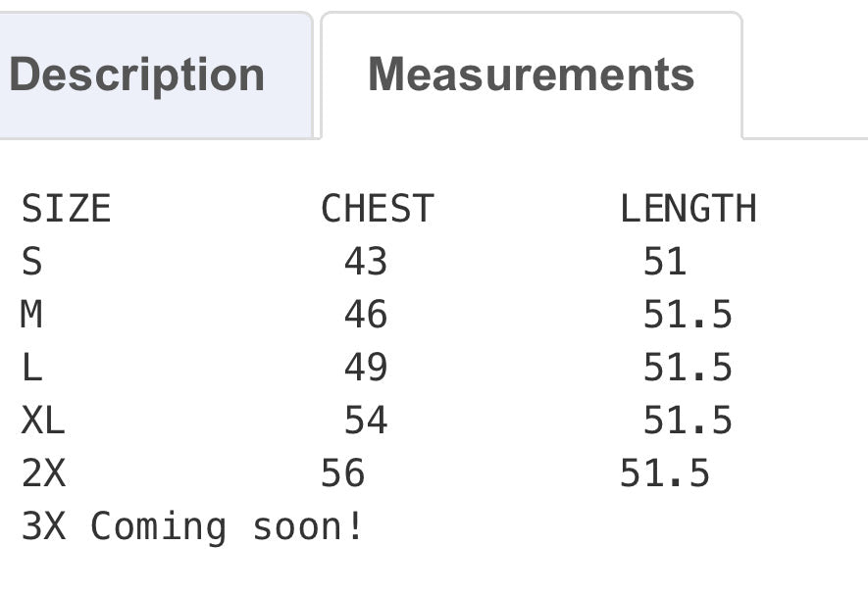Image resolution: width=868 pixels, height=597 pixels.
Task: Click the S size label
Action: click(x=31, y=262)
